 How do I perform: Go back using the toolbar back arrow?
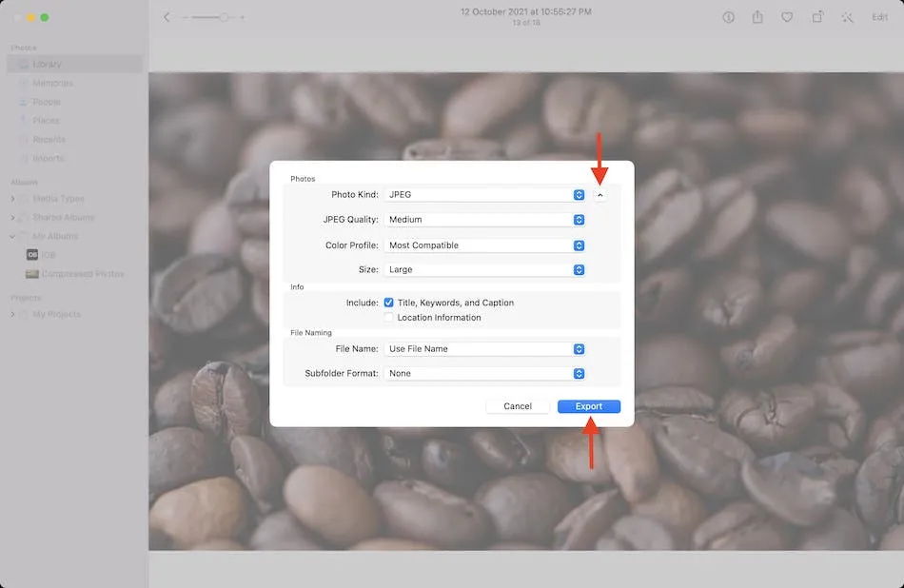click(x=167, y=17)
